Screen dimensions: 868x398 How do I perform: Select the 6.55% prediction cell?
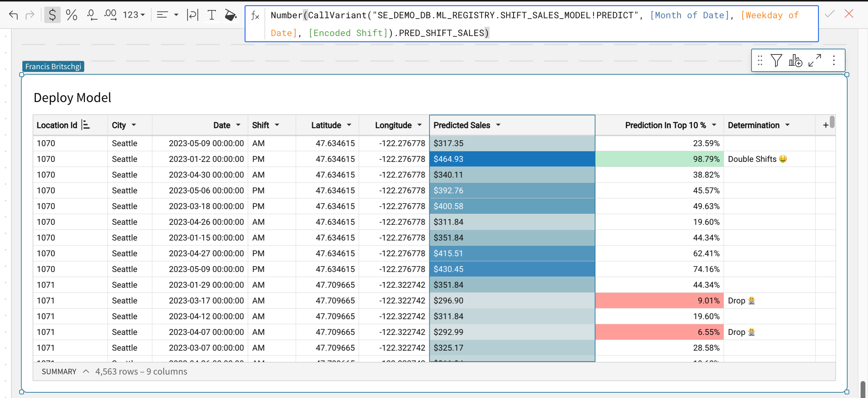tap(659, 332)
